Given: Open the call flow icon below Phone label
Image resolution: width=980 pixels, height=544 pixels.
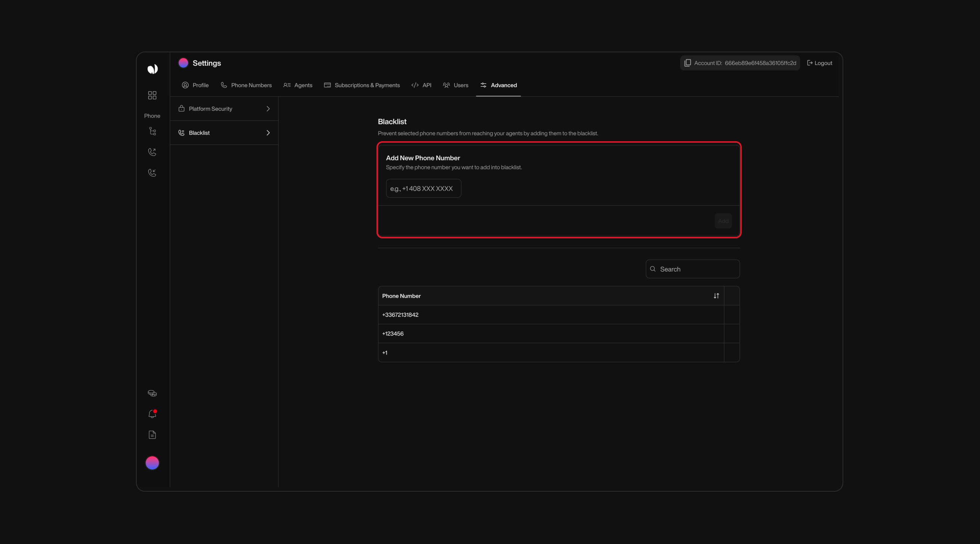Looking at the screenshot, I should pyautogui.click(x=152, y=132).
